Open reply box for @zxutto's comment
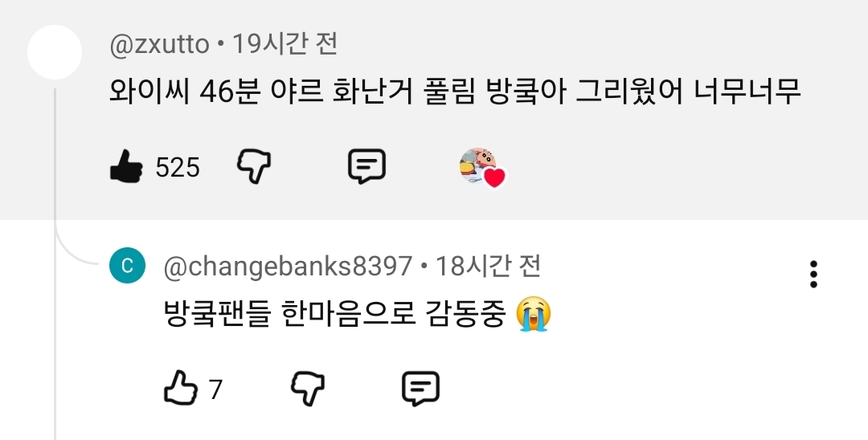Image resolution: width=868 pixels, height=440 pixels. coord(366,166)
